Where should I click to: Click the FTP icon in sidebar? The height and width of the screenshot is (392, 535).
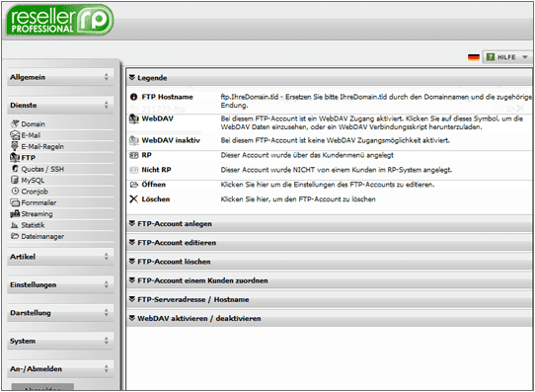(x=15, y=158)
